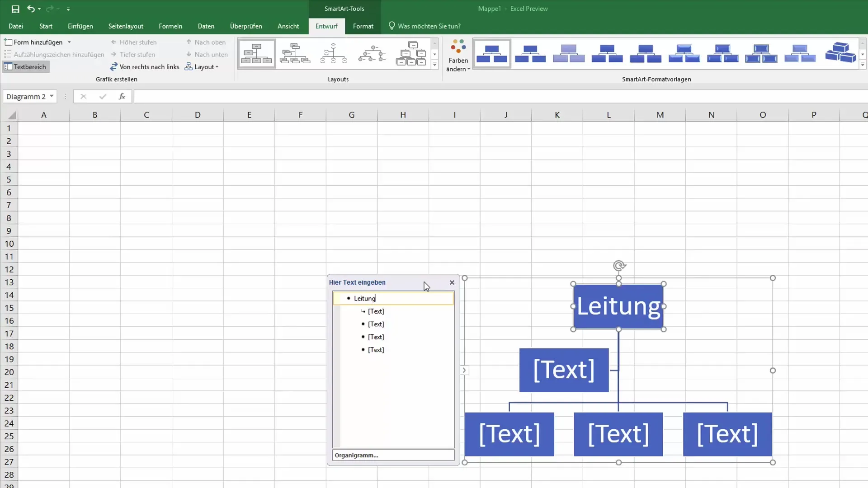
Task: Select the bottom-left [Text] box
Action: tap(509, 434)
